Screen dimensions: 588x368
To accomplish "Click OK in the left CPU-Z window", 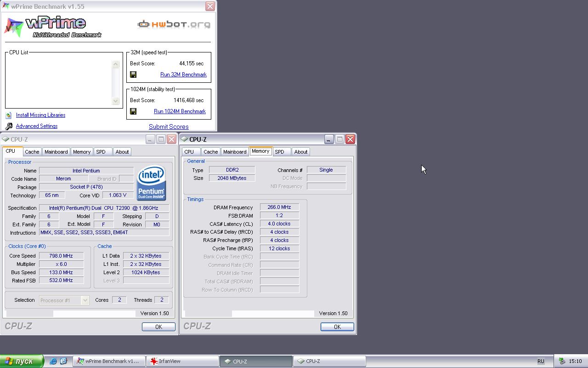I will (x=158, y=327).
